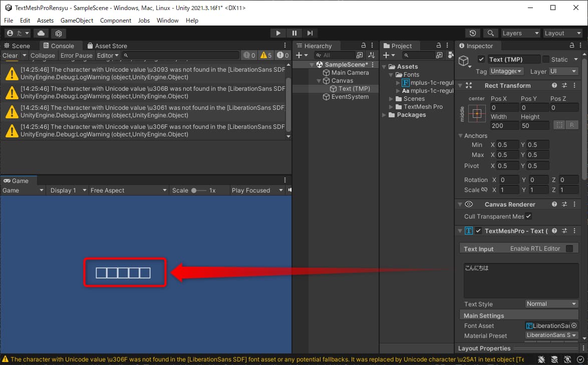This screenshot has height=365, width=588.
Task: Enable the Static checkbox
Action: [546, 60]
